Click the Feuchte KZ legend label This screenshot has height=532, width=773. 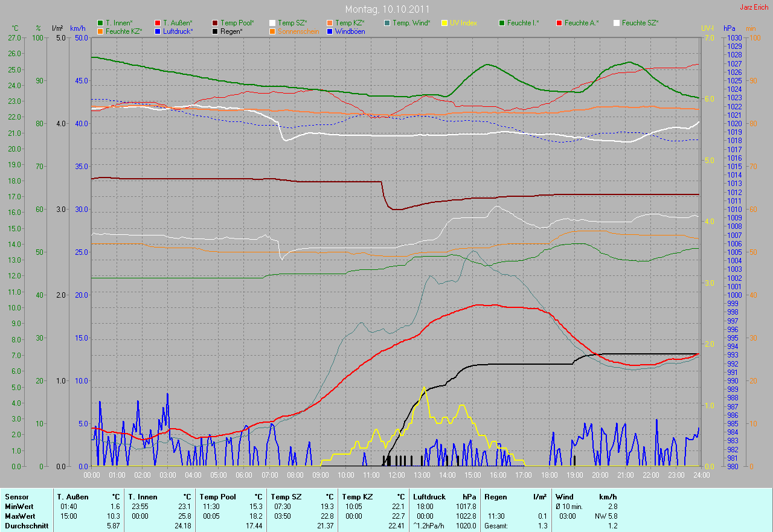click(x=124, y=31)
